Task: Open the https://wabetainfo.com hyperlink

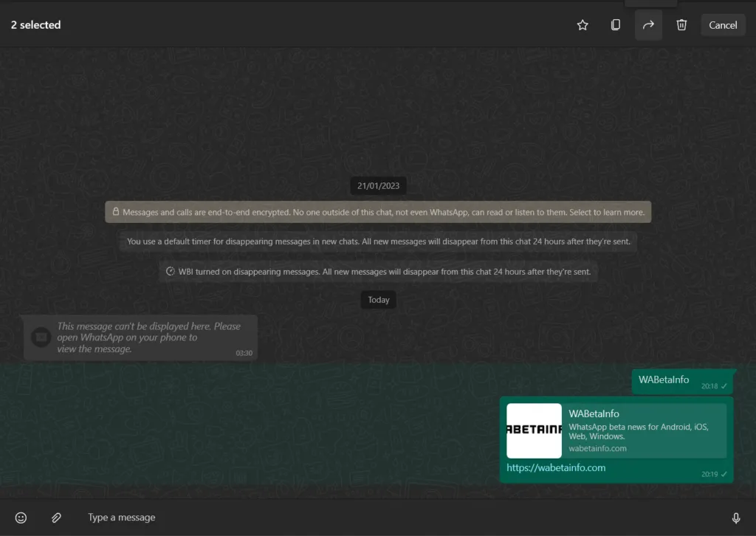Action: tap(556, 467)
